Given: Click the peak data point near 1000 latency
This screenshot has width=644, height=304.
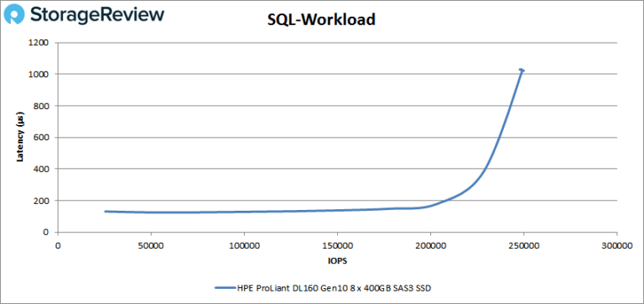Looking at the screenshot, I should 522,71.
